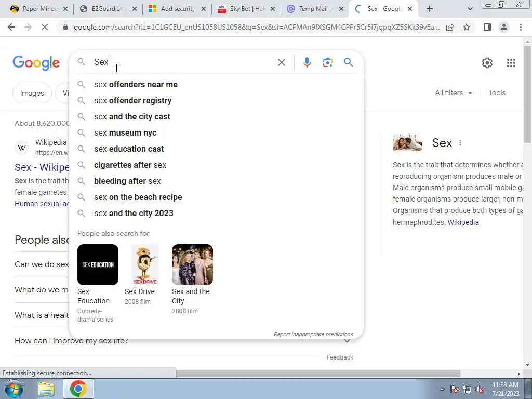This screenshot has width=532, height=399.
Task: Choose suggestion 'sex offenders near me'
Action: click(x=217, y=85)
